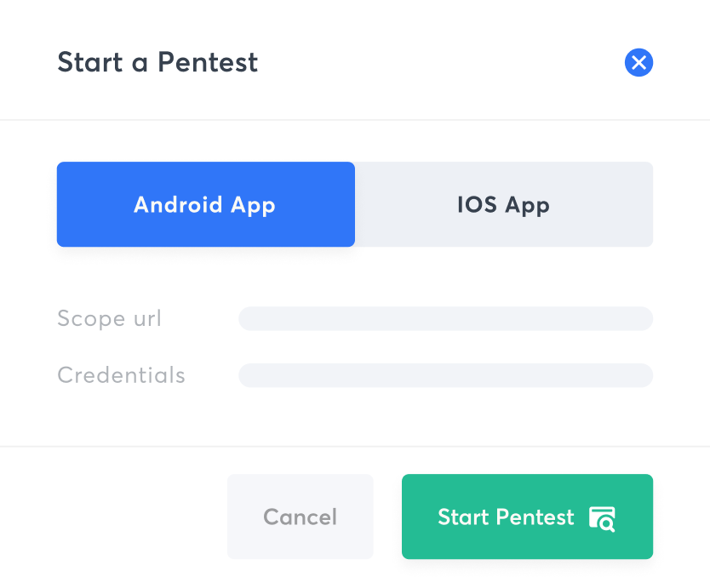710x588 pixels.
Task: Focus the Scope url input field
Action: (445, 318)
